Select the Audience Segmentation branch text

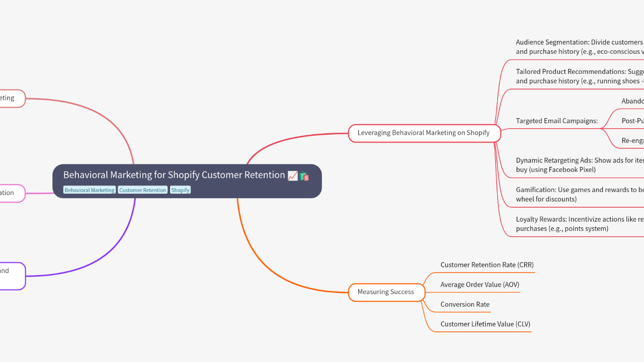580,47
